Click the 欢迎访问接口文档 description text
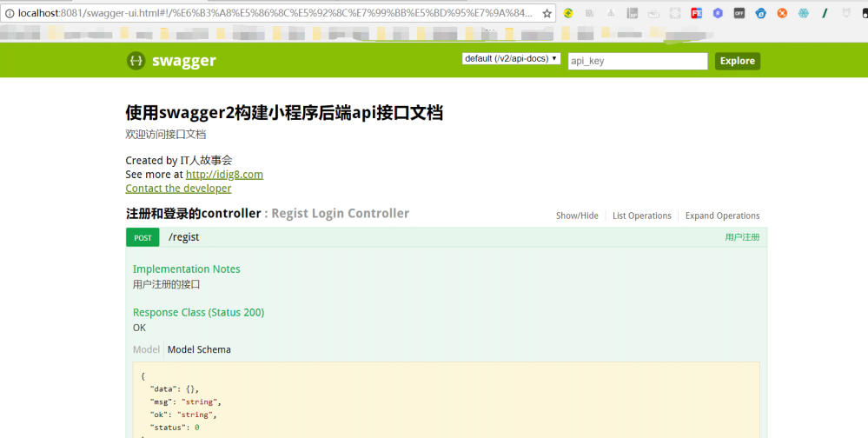868x438 pixels. [165, 134]
